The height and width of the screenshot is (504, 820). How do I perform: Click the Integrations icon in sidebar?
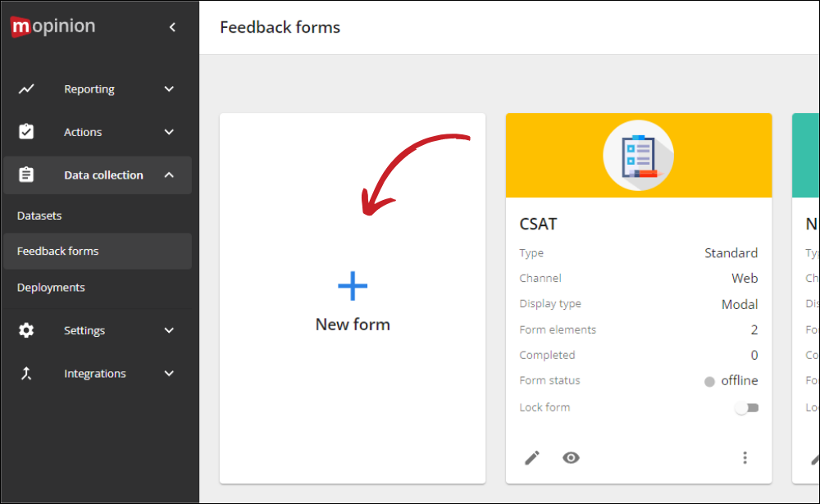pyautogui.click(x=26, y=373)
